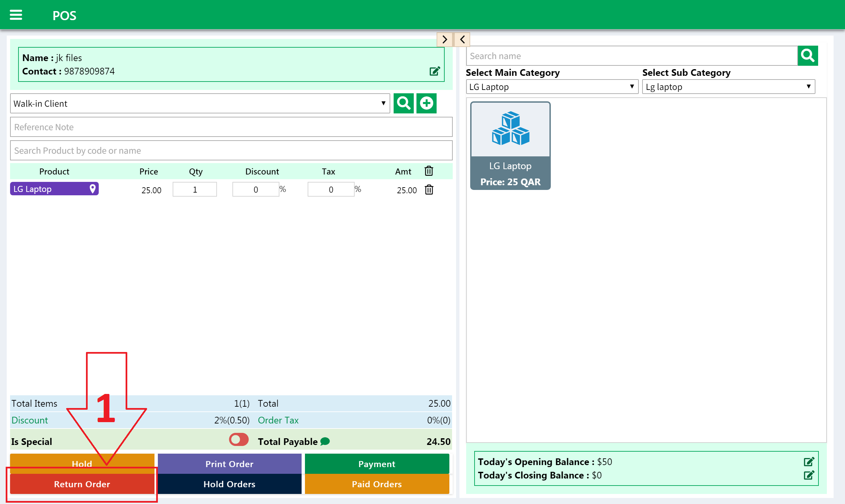
Task: Click the Hold Orders menu item
Action: [229, 484]
